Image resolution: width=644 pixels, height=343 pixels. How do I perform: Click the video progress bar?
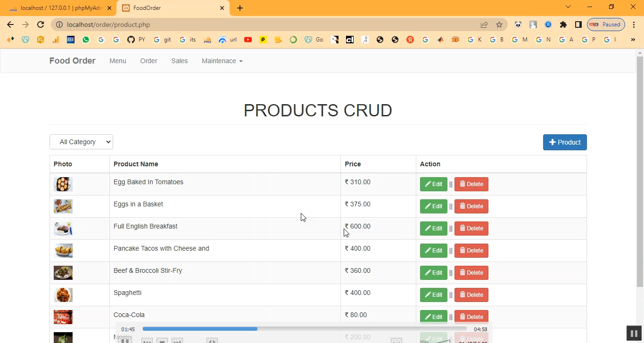[304, 329]
